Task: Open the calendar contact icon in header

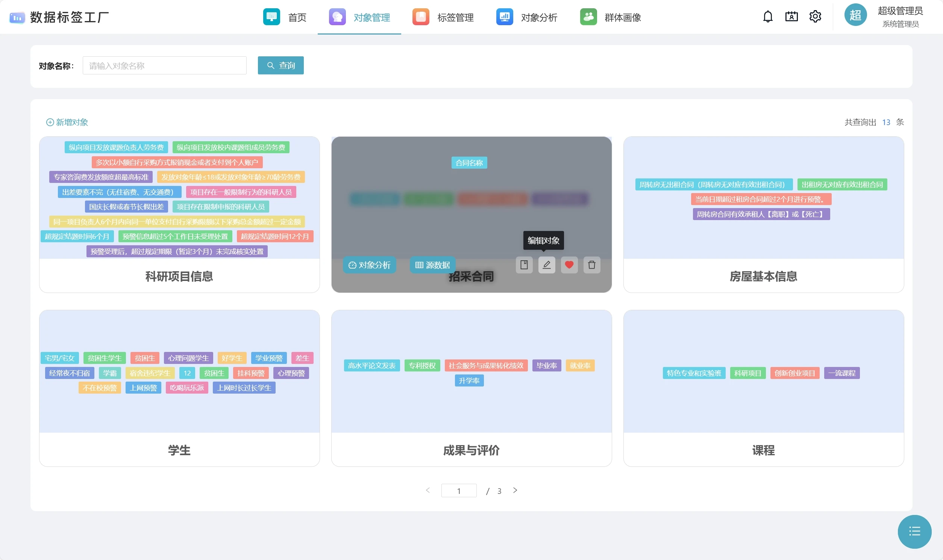Action: 791,17
